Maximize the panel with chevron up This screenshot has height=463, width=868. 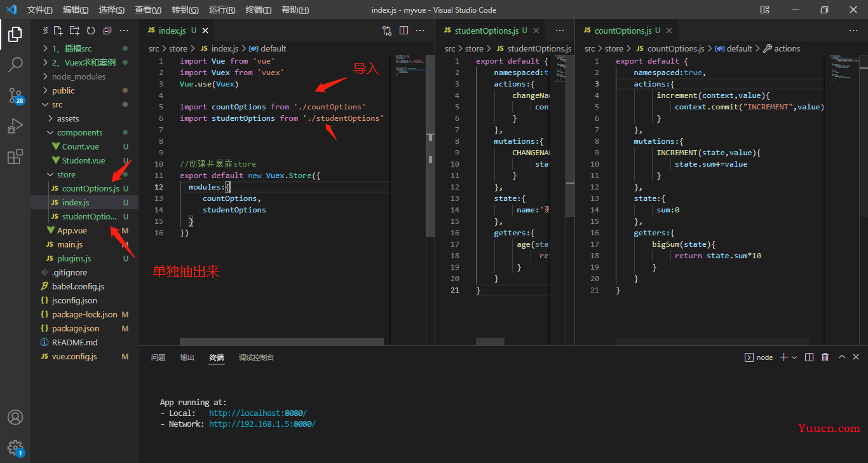coord(842,357)
